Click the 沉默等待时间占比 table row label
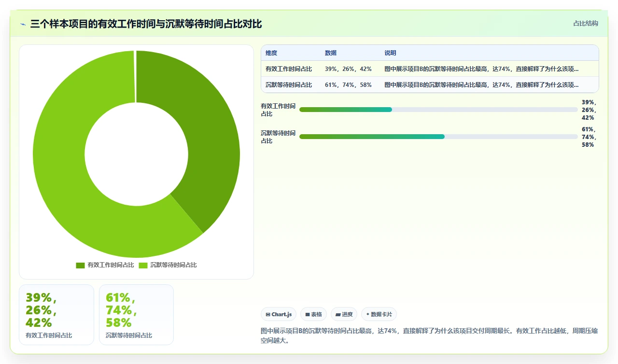 tap(289, 85)
